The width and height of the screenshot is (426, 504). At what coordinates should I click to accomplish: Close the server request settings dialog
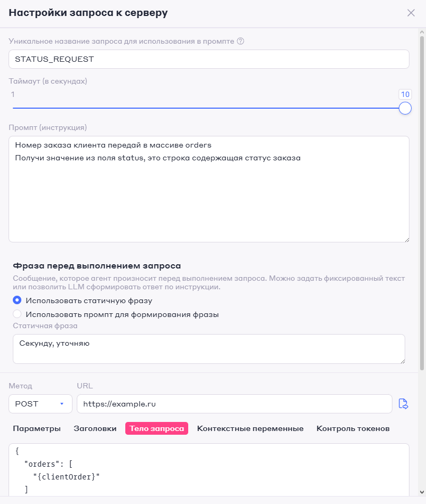tap(411, 13)
